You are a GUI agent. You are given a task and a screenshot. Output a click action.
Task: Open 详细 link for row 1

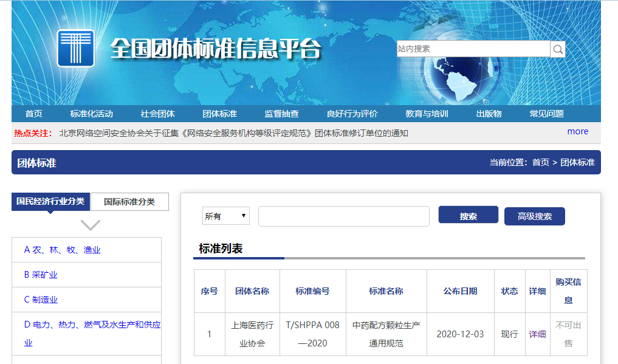coord(537,334)
